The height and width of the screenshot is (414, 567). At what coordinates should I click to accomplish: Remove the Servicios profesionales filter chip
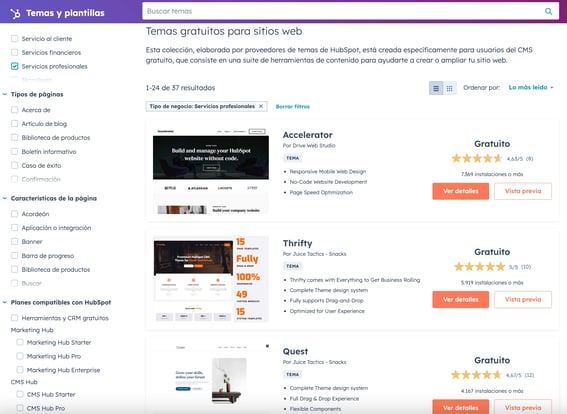[x=261, y=106]
